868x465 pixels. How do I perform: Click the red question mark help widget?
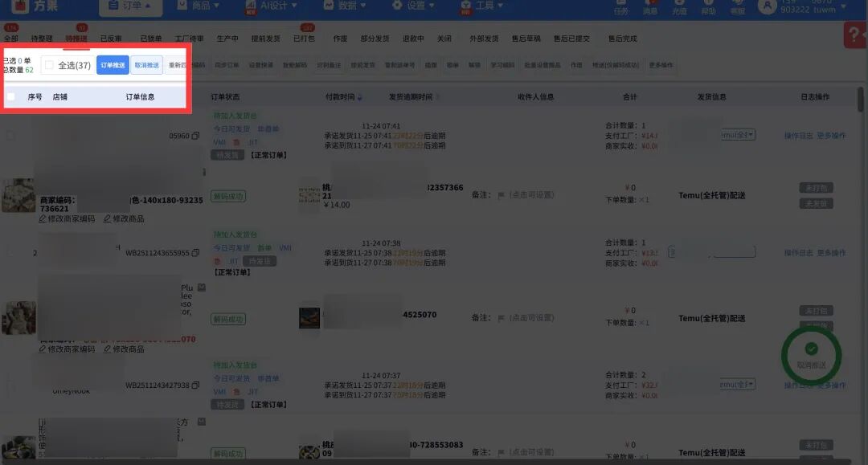pos(855,35)
